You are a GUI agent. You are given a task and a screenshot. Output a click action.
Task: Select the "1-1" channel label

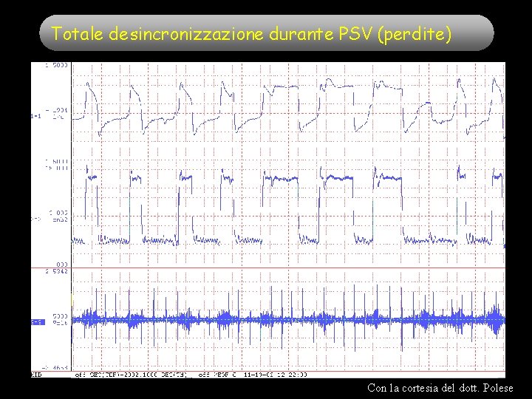36,116
